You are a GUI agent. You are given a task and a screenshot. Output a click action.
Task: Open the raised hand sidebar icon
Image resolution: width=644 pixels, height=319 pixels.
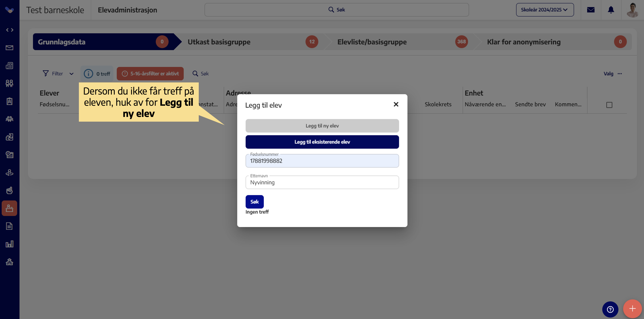(x=9, y=190)
